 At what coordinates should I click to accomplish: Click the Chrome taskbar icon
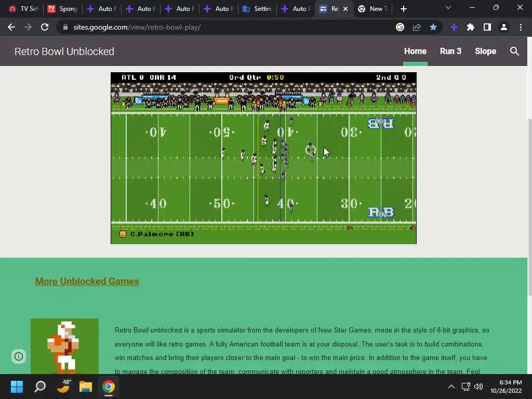coord(109,387)
